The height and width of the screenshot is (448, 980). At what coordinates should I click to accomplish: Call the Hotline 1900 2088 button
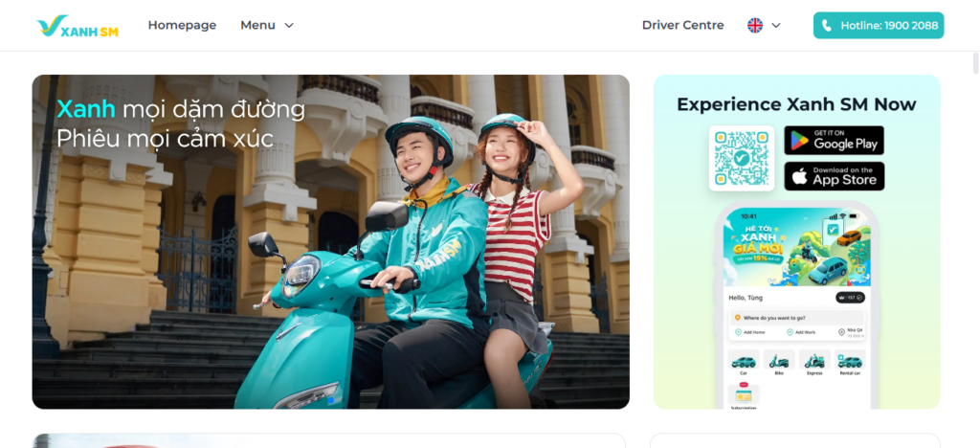point(879,26)
